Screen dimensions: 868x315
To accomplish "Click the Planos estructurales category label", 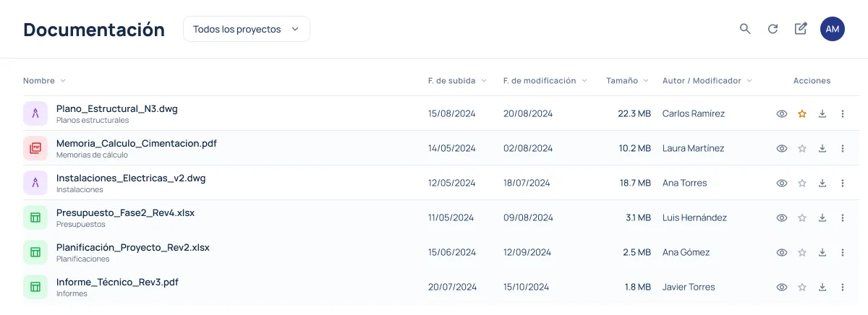I will tap(93, 121).
